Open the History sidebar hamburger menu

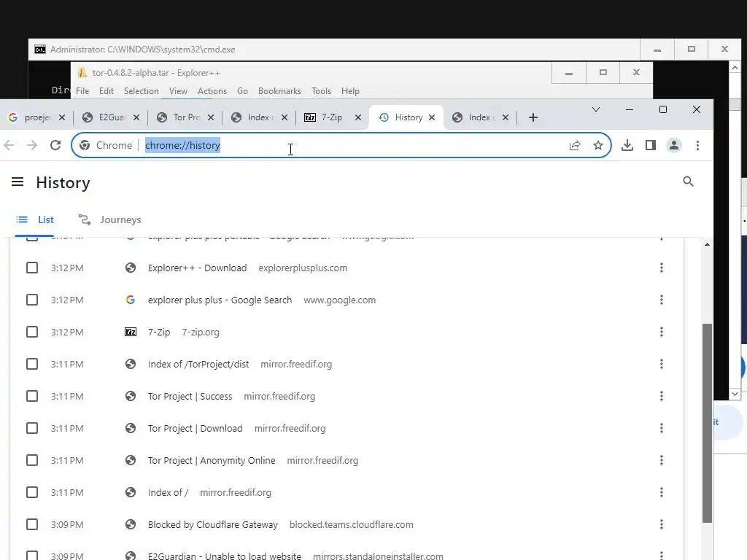pyautogui.click(x=18, y=182)
